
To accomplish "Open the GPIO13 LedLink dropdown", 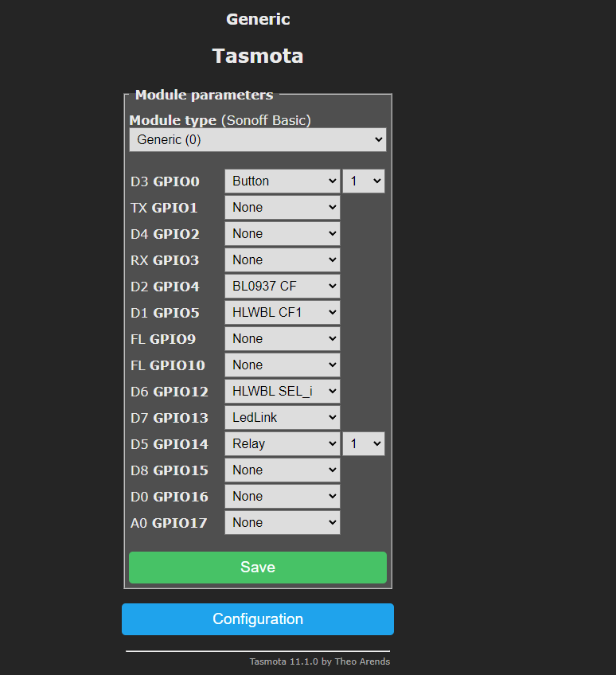I will click(282, 418).
